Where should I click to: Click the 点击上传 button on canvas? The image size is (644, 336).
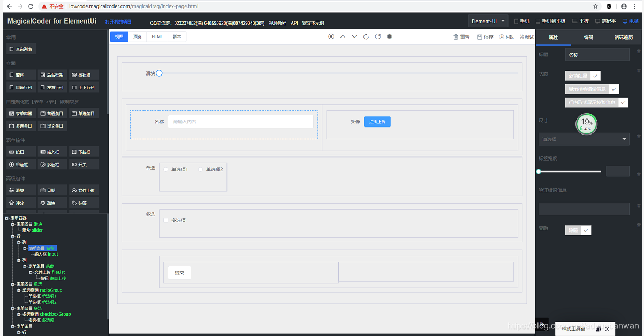tap(377, 122)
